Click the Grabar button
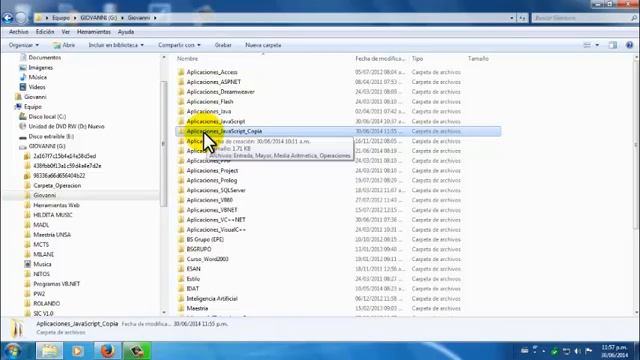The width and height of the screenshot is (640, 360). tap(223, 45)
